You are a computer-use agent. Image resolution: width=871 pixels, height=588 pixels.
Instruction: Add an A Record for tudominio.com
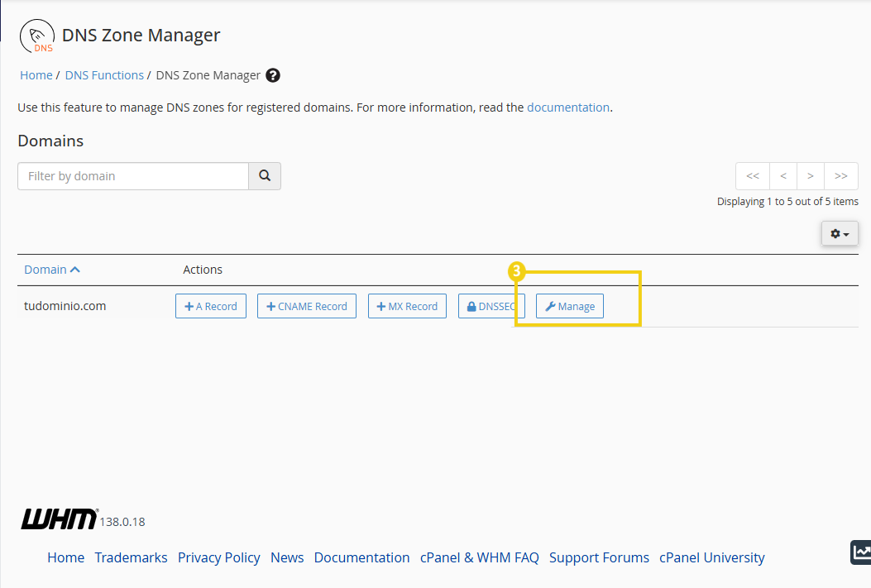[x=211, y=307]
